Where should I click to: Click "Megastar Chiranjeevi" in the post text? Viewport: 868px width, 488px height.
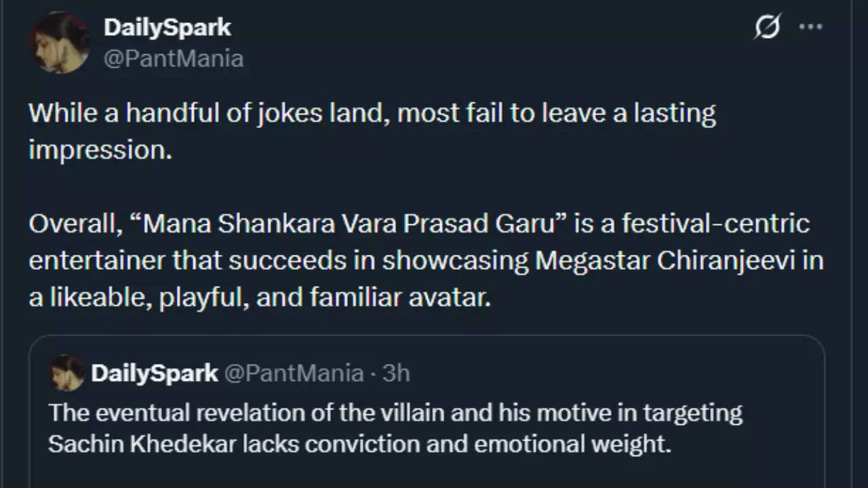665,262
